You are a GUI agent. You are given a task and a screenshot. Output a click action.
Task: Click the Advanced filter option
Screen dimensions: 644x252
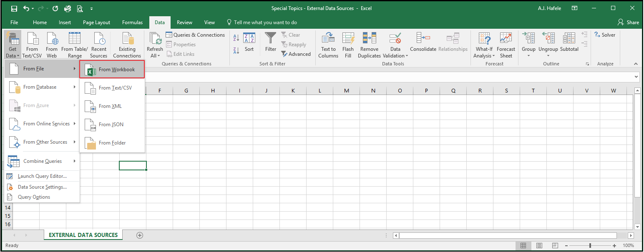point(296,54)
